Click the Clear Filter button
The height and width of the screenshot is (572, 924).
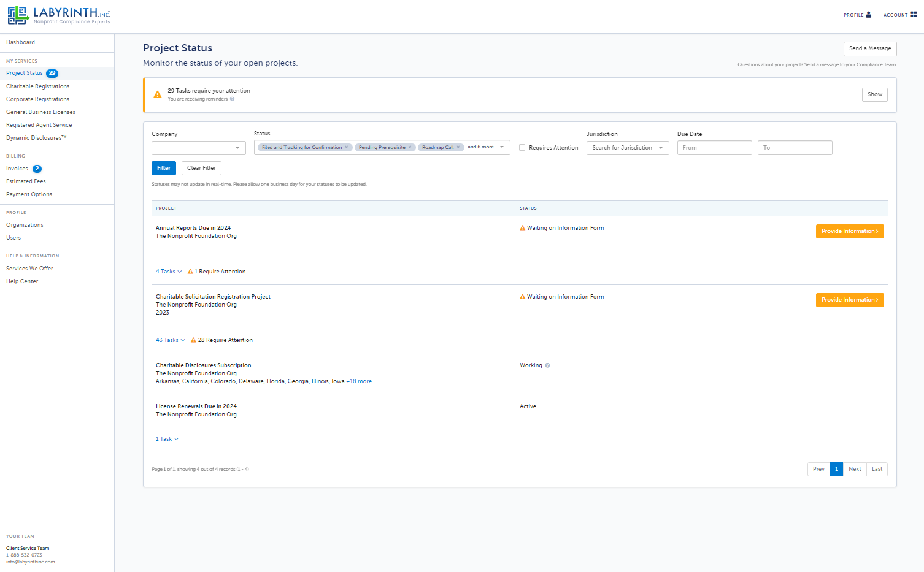click(201, 168)
